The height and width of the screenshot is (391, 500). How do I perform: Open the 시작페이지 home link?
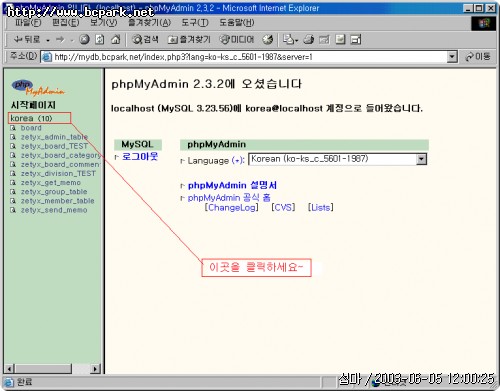pos(33,105)
